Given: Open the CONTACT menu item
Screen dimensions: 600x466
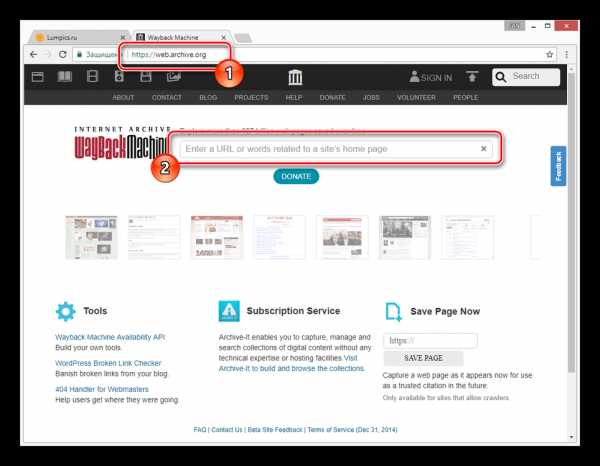Looking at the screenshot, I should 167,98.
